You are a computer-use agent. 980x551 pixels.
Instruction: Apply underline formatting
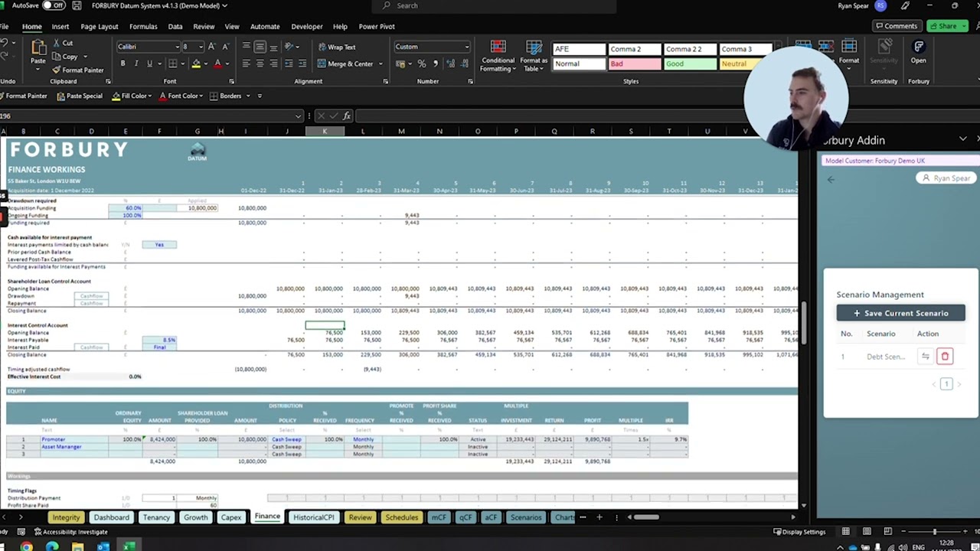click(x=149, y=64)
